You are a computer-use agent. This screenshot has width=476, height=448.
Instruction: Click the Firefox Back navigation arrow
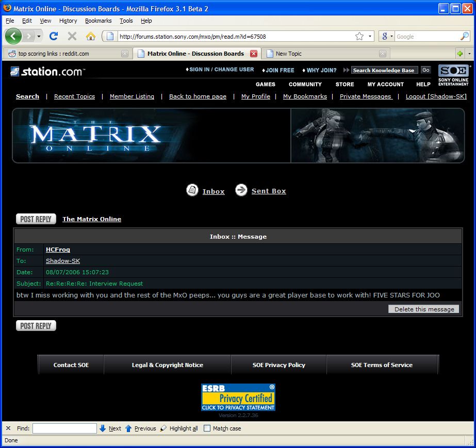(13, 36)
